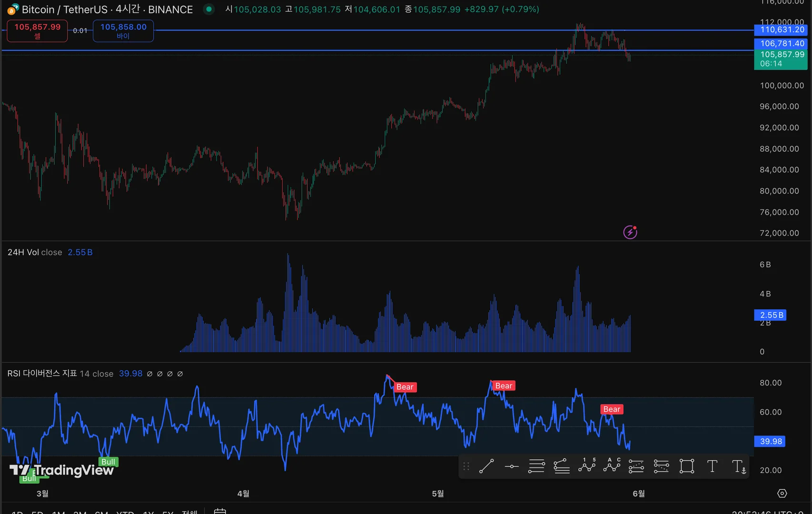
Task: Grab the drawing toolbar drag handle
Action: pos(466,466)
